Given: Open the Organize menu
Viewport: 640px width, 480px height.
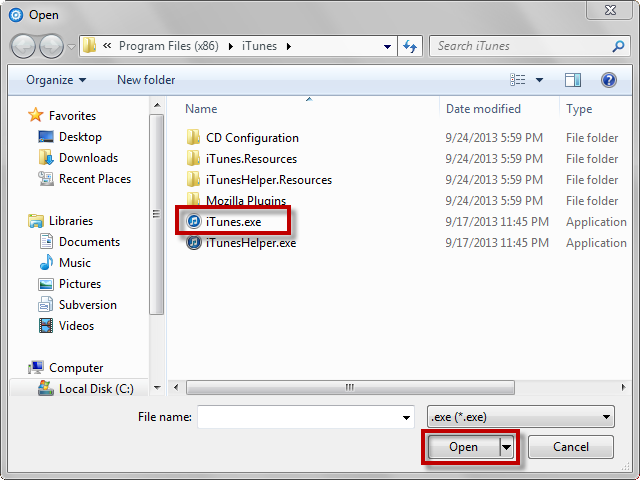Looking at the screenshot, I should pos(56,80).
